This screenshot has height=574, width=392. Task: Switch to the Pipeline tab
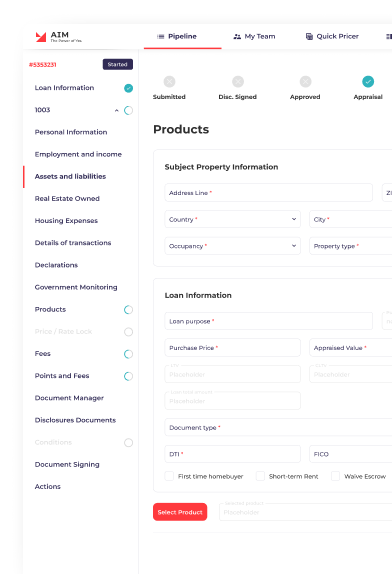[183, 36]
